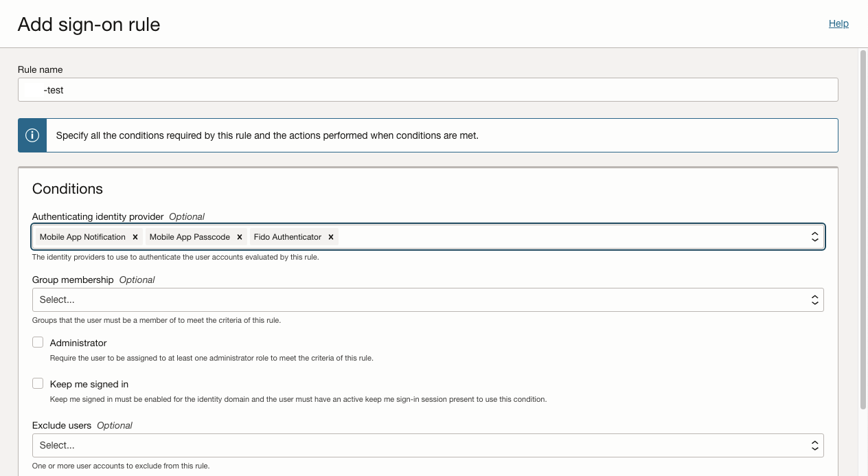The width and height of the screenshot is (868, 476).
Task: Click the Administrator checkbox label text
Action: pos(78,343)
